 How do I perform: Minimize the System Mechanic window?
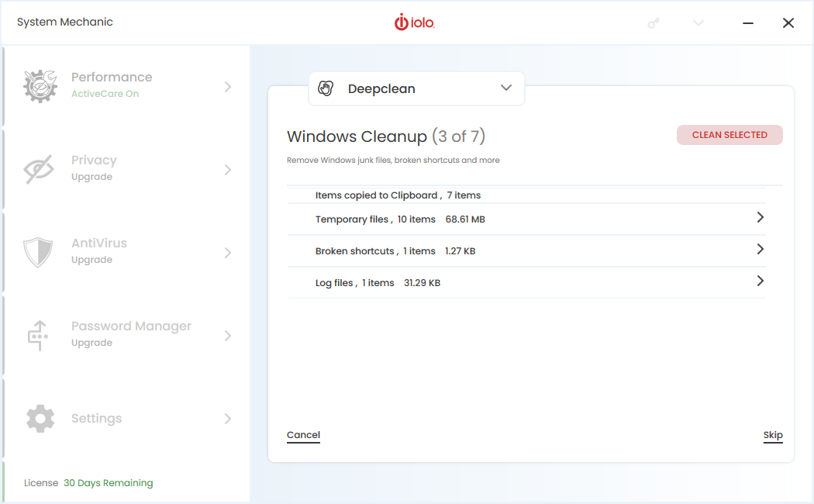(x=747, y=22)
